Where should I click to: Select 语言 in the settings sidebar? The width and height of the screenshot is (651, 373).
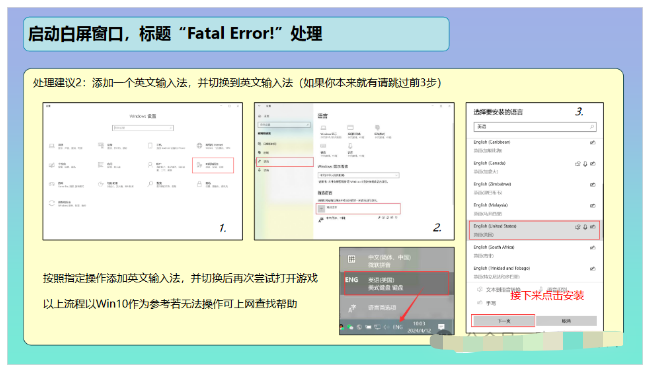285,162
